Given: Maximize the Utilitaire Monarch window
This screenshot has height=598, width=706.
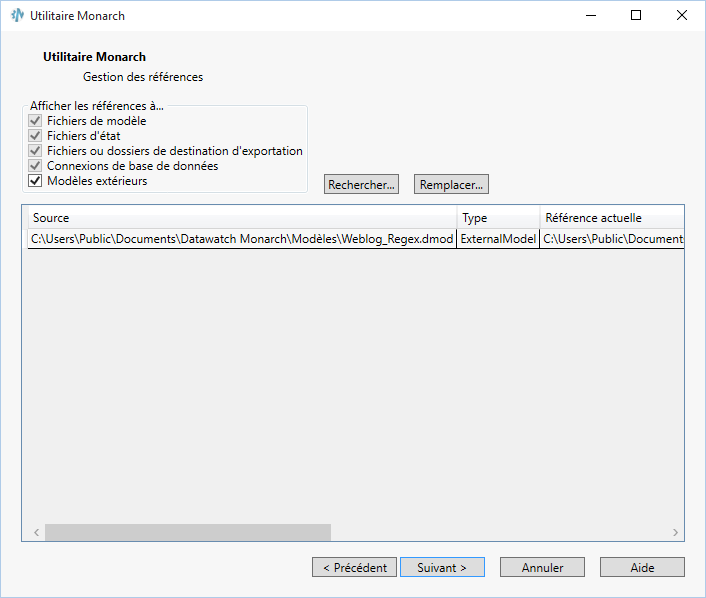Looking at the screenshot, I should (636, 15).
